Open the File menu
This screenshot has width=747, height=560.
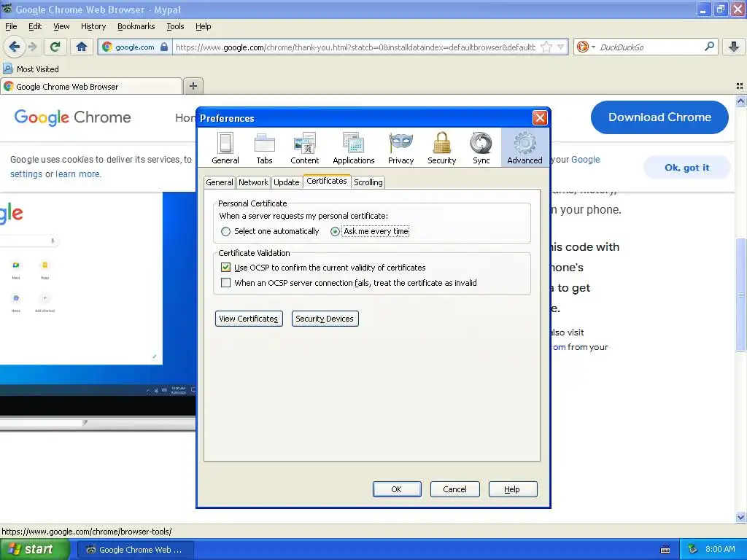11,26
